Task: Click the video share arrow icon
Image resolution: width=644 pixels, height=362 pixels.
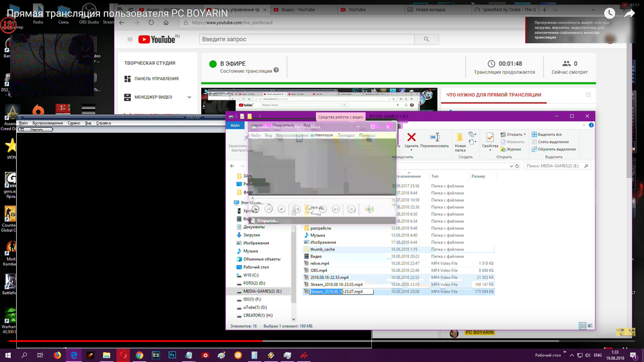Action: click(630, 14)
